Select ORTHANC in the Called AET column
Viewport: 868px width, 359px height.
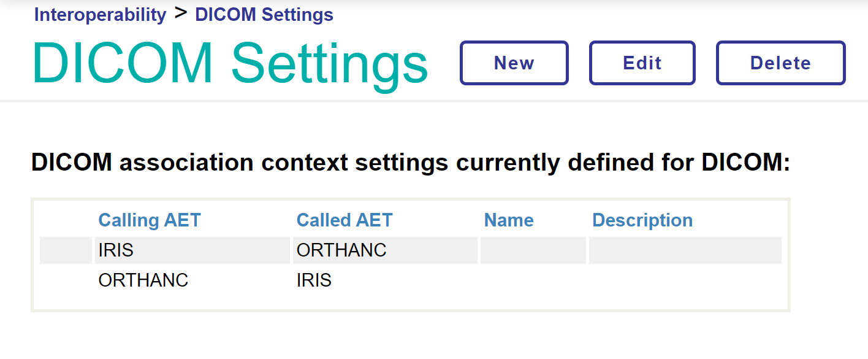341,250
